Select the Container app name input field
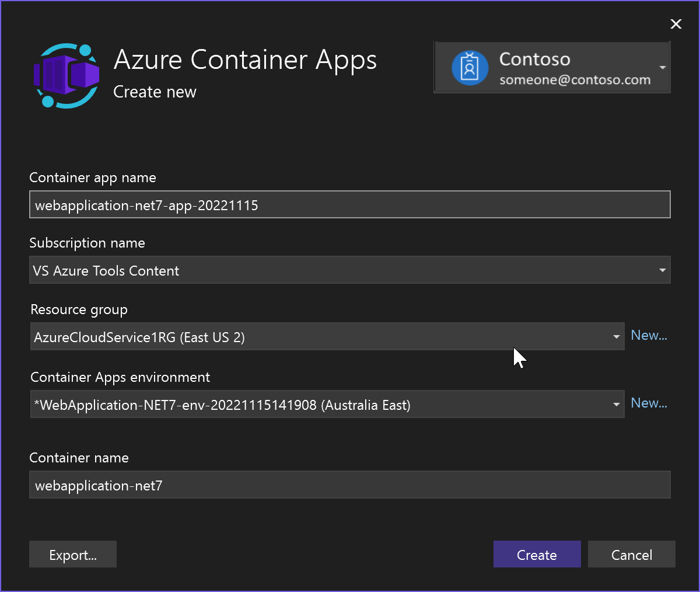700x592 pixels. click(349, 204)
